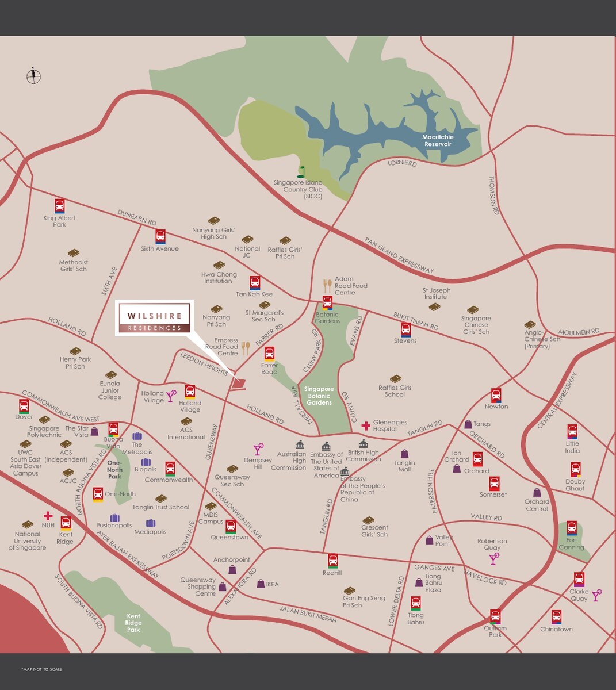Click the Singapore Botanic Gardens label
The height and width of the screenshot is (690, 616).
pos(319,396)
